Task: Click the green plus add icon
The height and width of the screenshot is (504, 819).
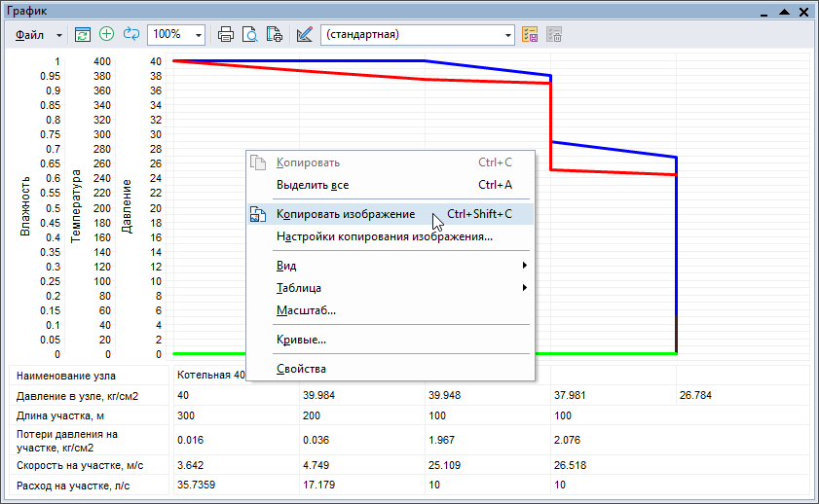Action: (106, 34)
